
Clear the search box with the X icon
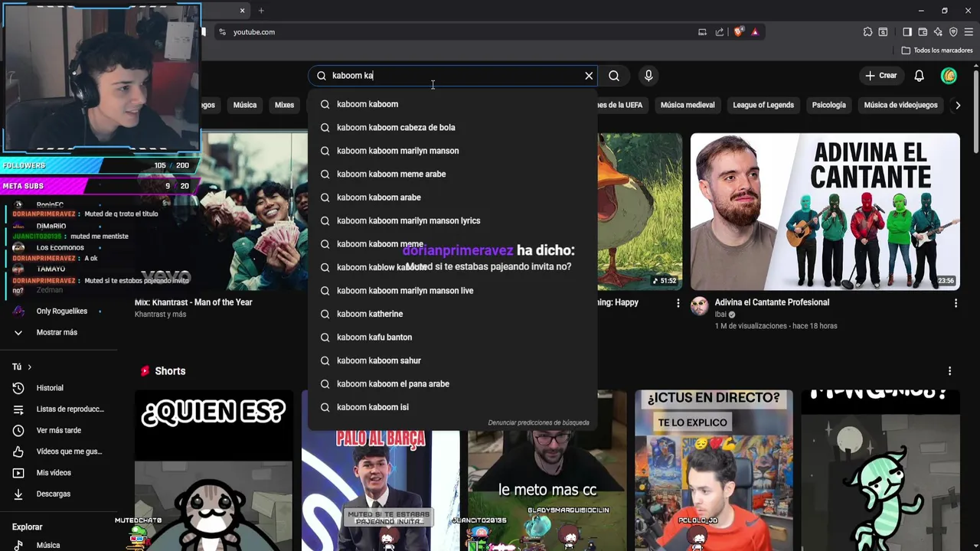(589, 76)
